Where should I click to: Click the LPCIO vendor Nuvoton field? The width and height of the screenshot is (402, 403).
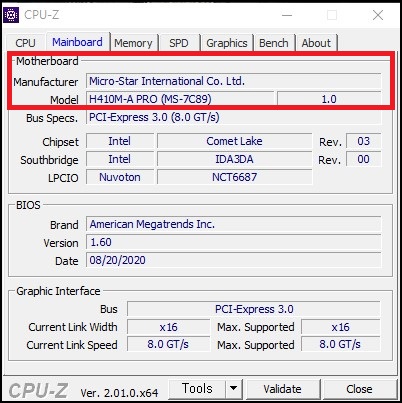click(120, 177)
